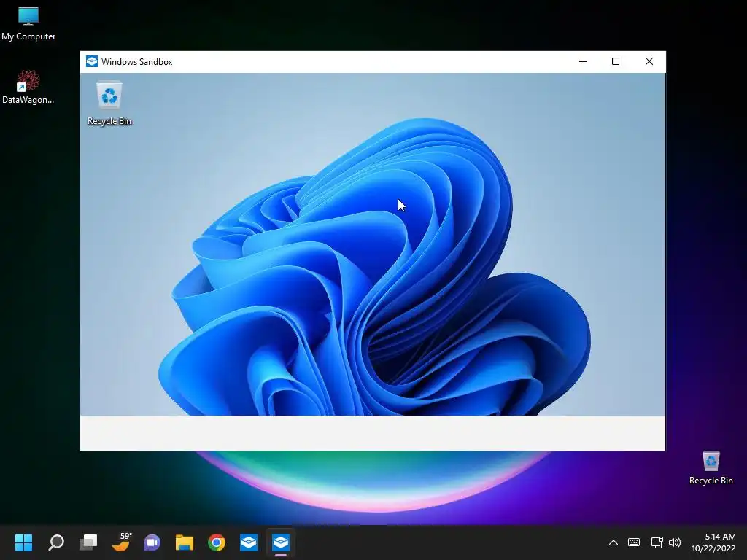
Task: Open the clock showing 5:14 AM
Action: [713, 542]
